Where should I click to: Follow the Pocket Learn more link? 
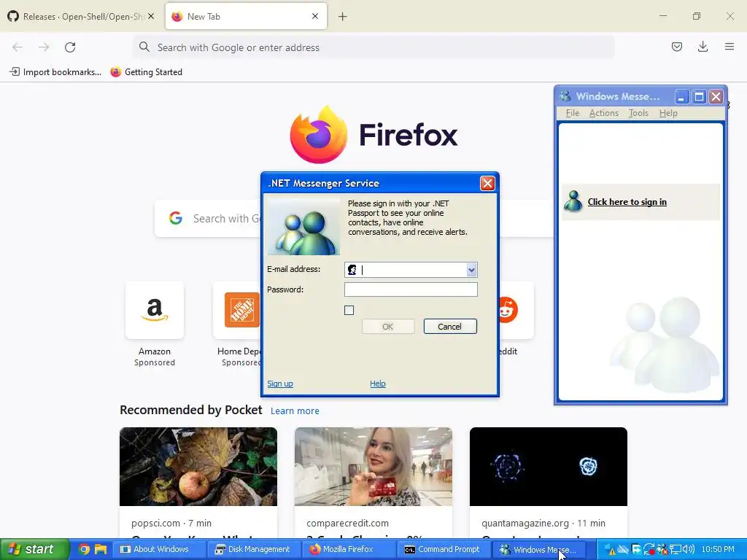pyautogui.click(x=295, y=411)
